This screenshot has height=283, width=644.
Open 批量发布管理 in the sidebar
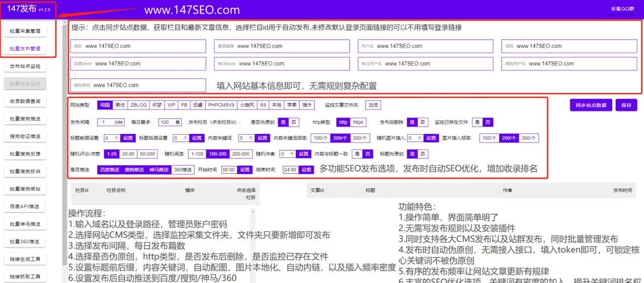tap(25, 49)
